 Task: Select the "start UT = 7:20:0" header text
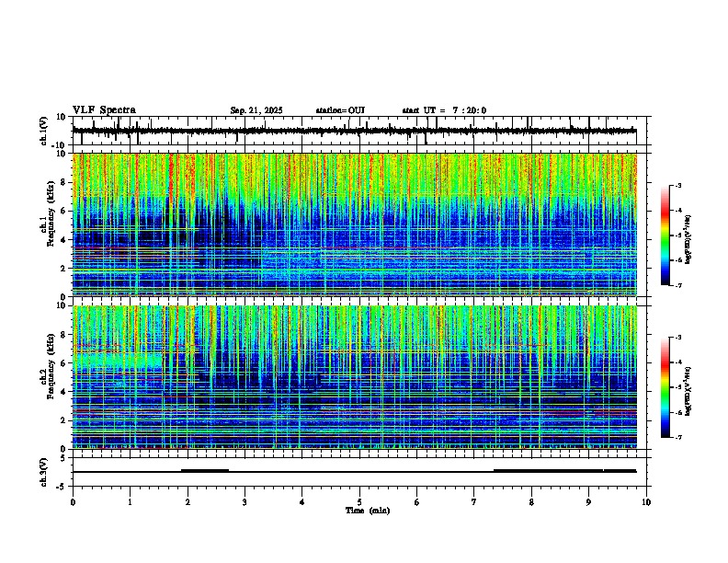point(444,110)
